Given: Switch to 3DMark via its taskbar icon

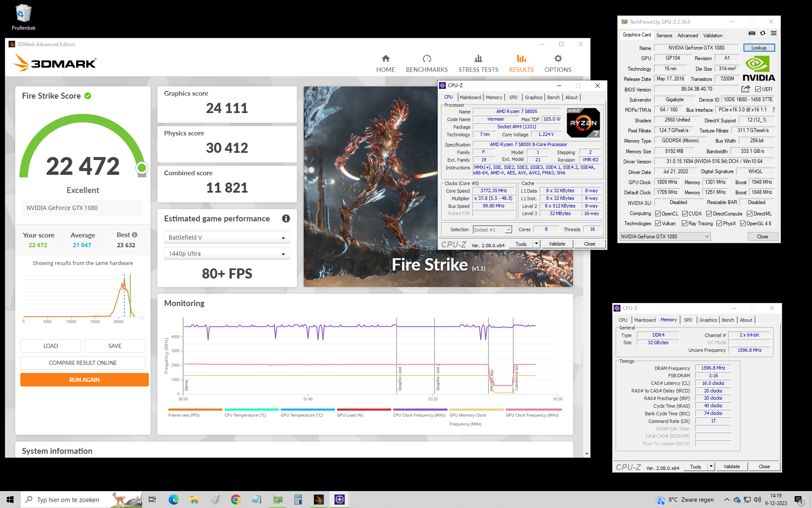Looking at the screenshot, I should tap(319, 500).
